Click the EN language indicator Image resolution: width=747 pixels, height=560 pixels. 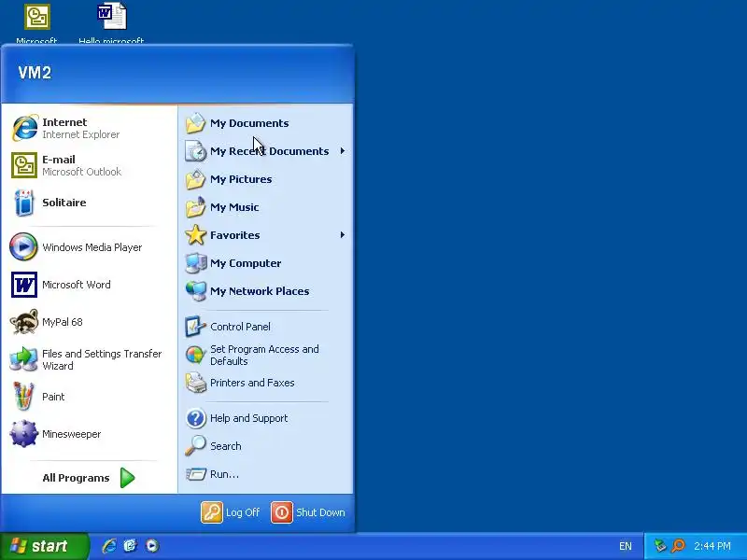(626, 546)
